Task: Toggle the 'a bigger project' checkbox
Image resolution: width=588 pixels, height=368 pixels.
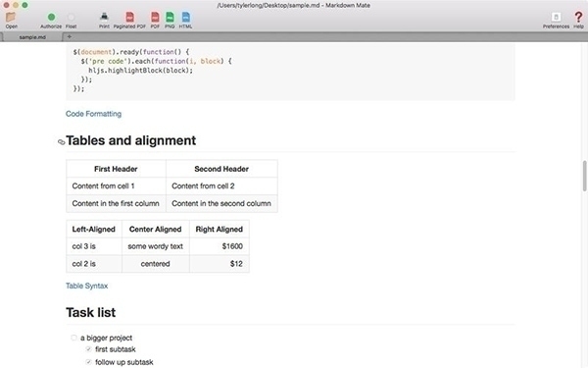Action: click(x=73, y=338)
